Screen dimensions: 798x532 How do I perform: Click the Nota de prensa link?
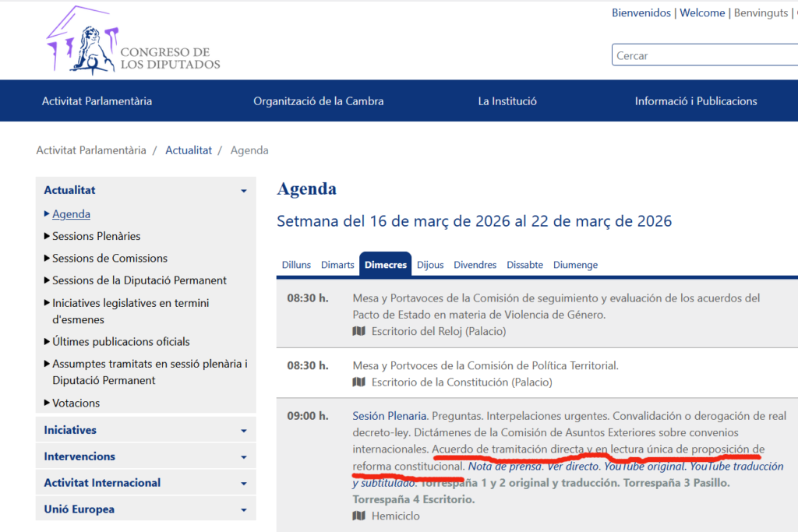coord(503,467)
